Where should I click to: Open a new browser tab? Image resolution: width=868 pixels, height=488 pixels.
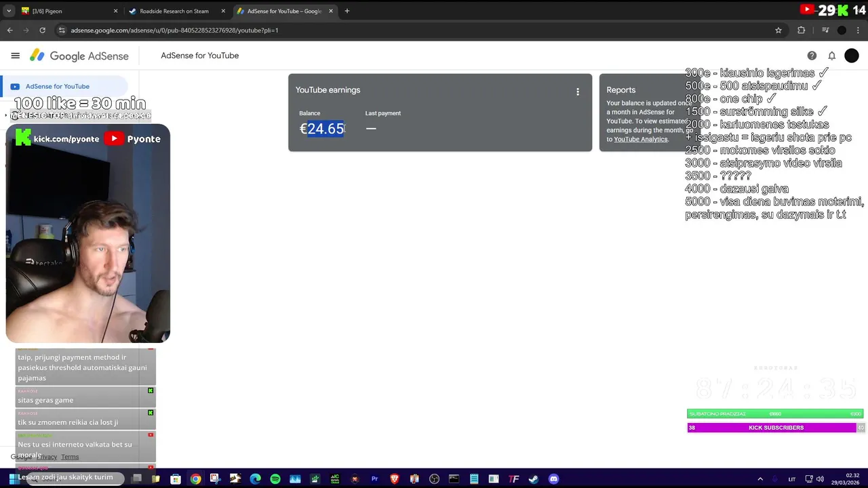(347, 11)
